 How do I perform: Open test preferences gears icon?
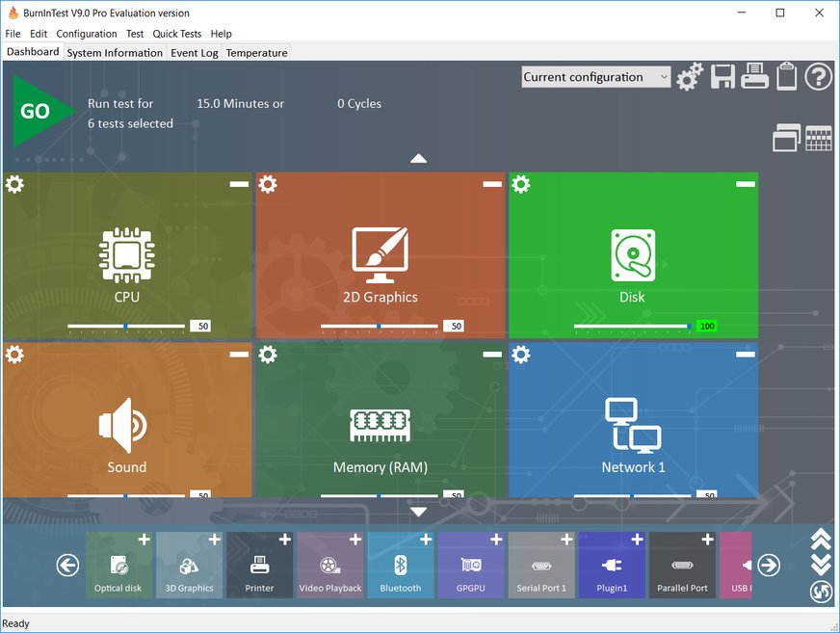coord(690,77)
